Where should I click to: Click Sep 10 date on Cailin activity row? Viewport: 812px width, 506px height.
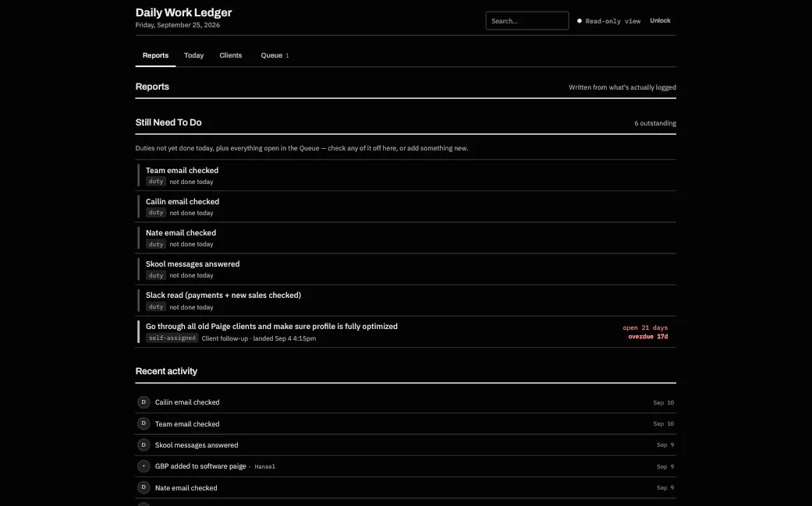663,402
